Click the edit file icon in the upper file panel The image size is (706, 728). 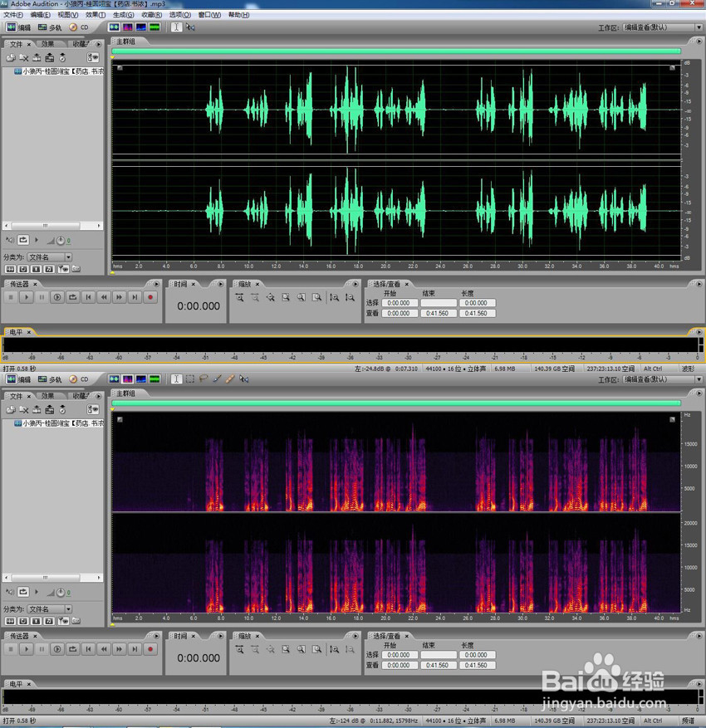[x=62, y=58]
